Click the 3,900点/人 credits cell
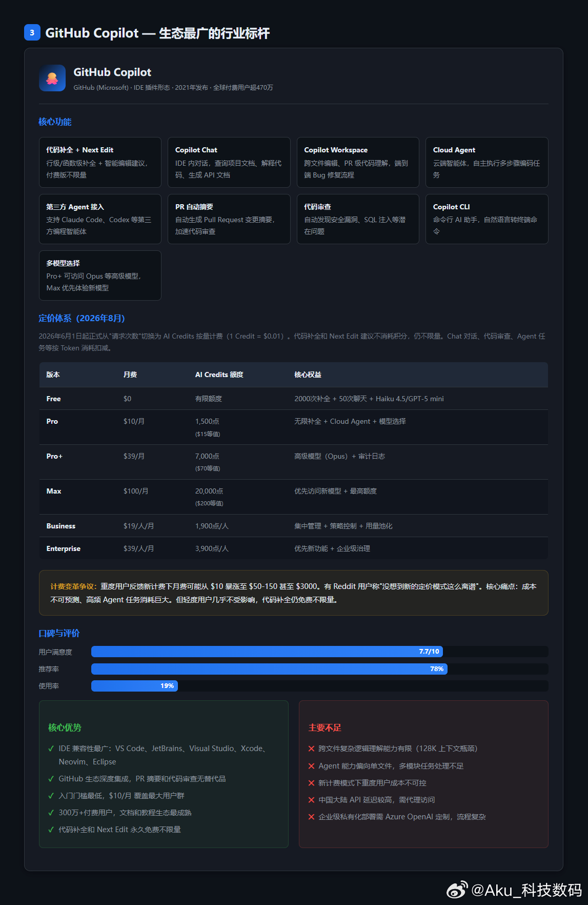 click(212, 548)
